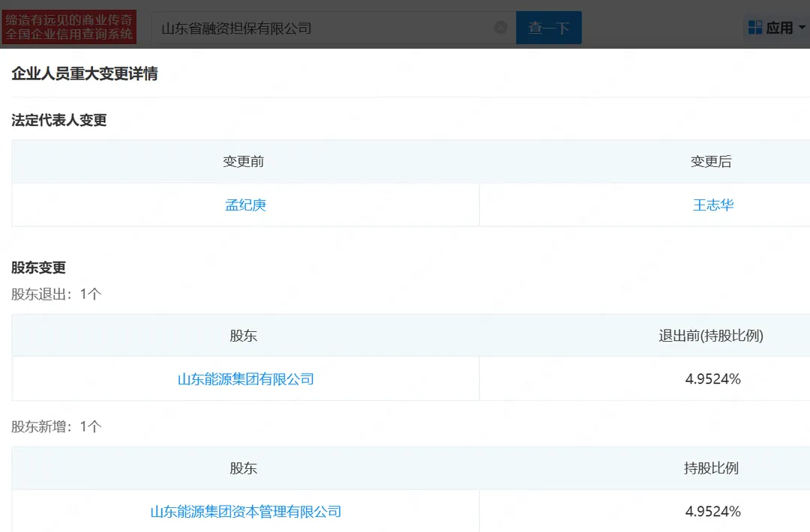Click the 变更前 column header

click(x=243, y=162)
